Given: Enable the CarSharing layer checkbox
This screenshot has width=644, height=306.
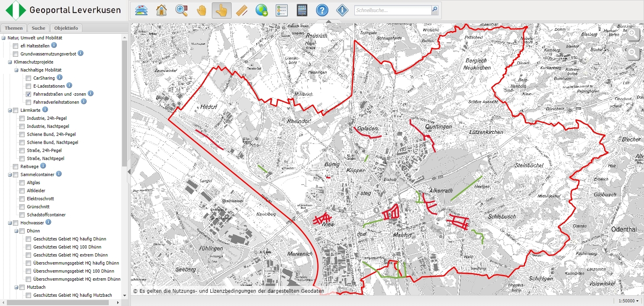Looking at the screenshot, I should coord(29,78).
